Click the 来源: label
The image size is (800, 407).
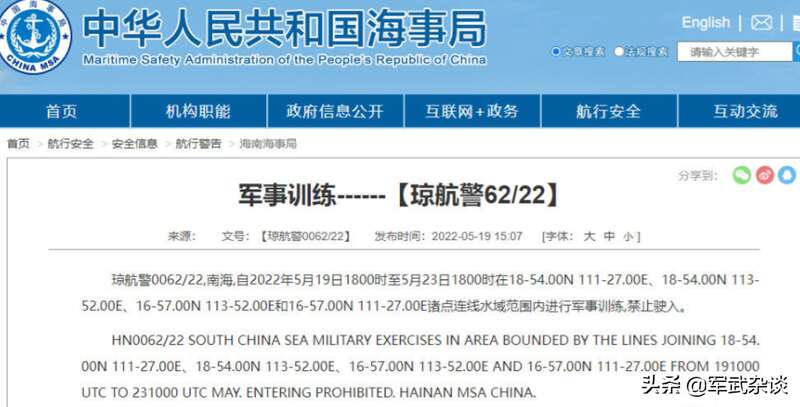point(182,236)
